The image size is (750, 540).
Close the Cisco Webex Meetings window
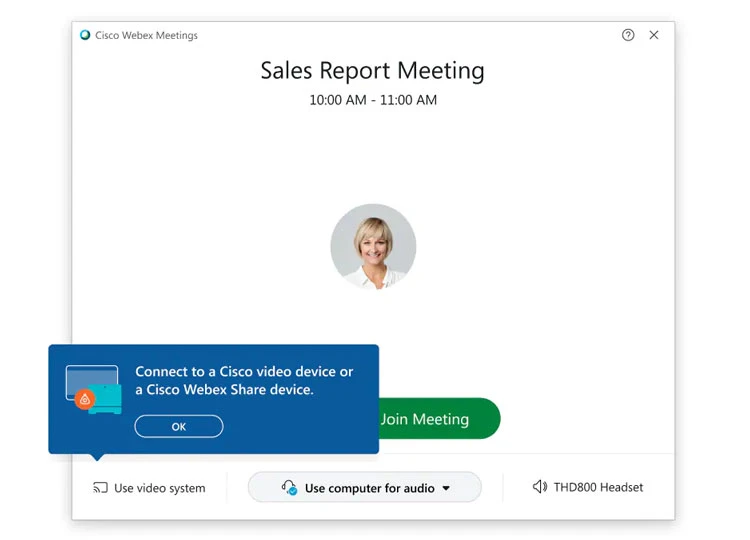654,35
